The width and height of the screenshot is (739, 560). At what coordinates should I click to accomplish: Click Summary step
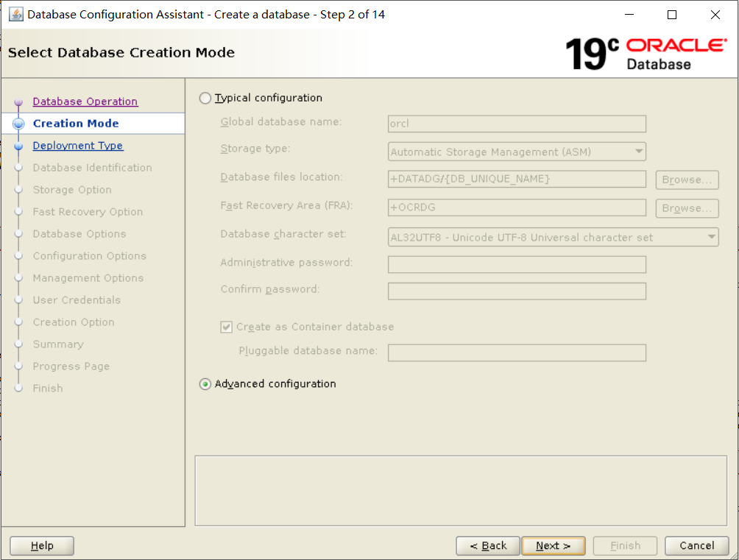(58, 344)
